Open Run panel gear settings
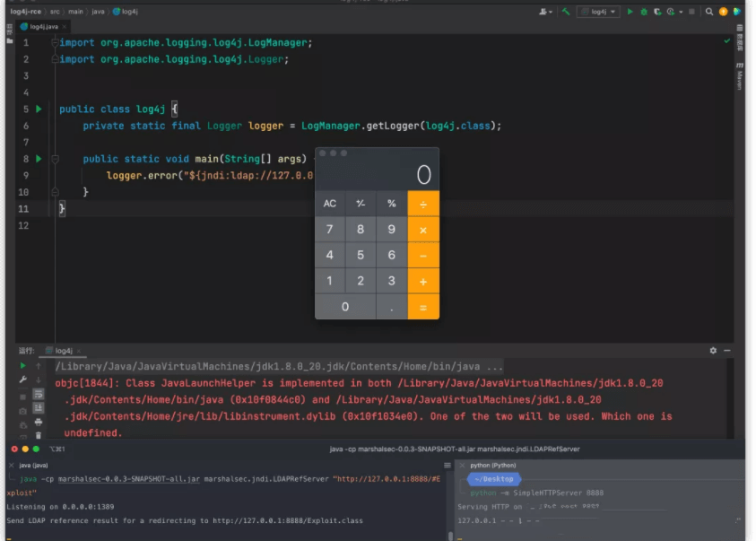This screenshot has width=756, height=541. pos(713,351)
